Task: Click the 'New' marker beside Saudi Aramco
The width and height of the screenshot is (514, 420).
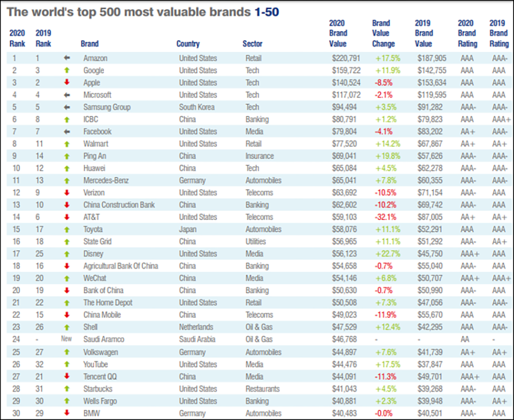Action: [66, 339]
